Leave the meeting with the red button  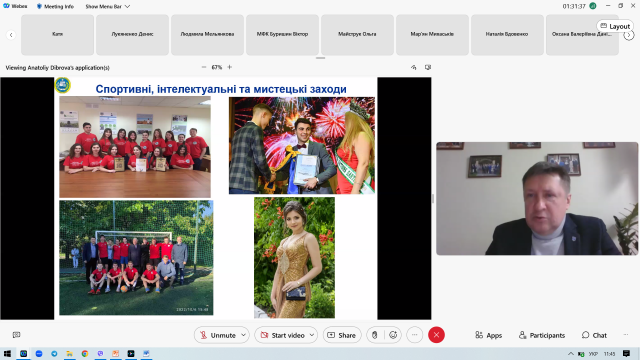click(x=436, y=335)
